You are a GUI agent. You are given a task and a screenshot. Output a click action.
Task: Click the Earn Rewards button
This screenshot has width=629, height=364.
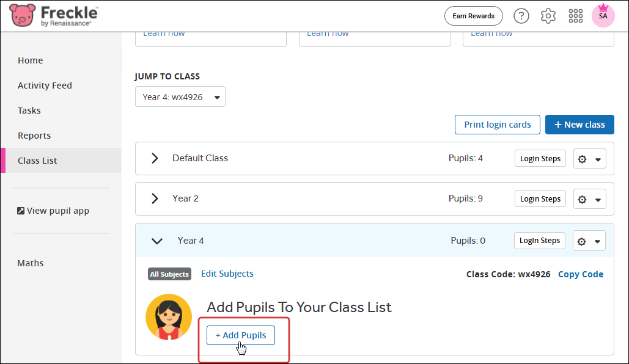[x=473, y=16]
